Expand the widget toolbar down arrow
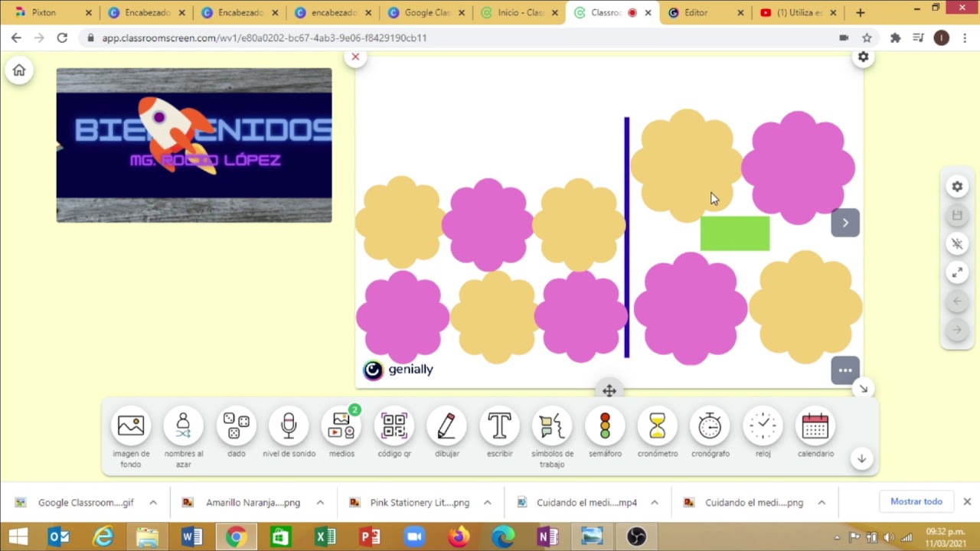The width and height of the screenshot is (980, 551). [861, 458]
